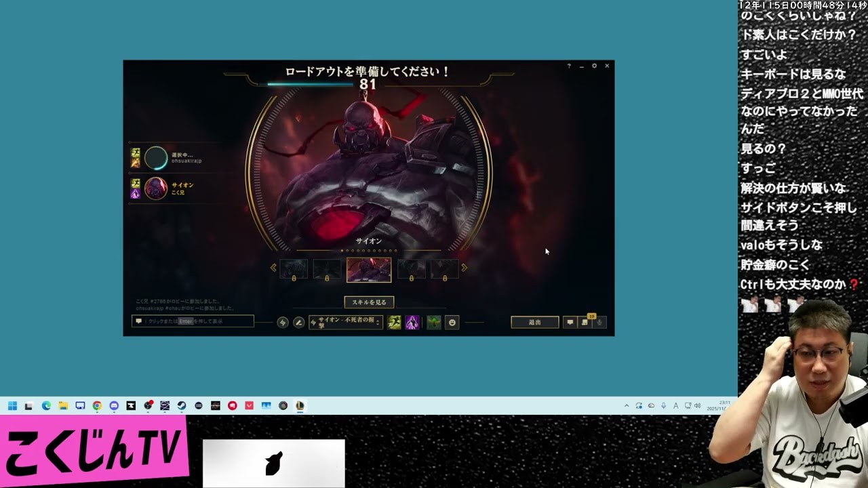
Task: Open Task View on the taskbar
Action: point(28,406)
